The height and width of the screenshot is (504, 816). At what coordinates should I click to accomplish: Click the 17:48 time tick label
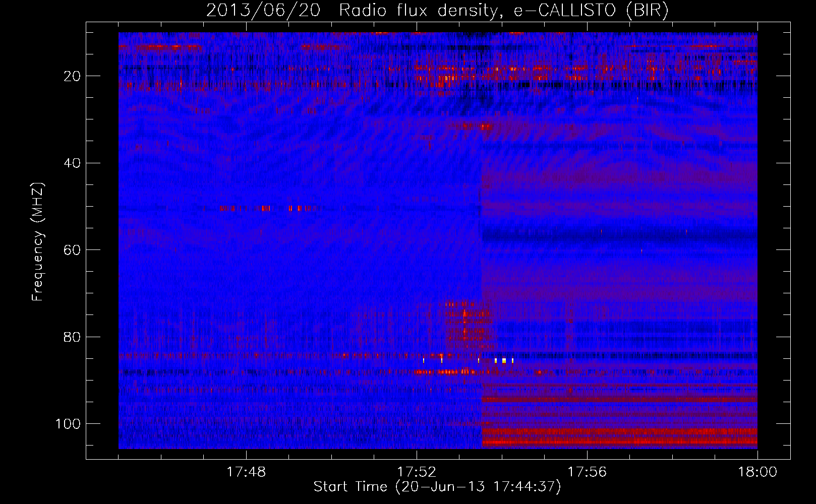[x=246, y=472]
